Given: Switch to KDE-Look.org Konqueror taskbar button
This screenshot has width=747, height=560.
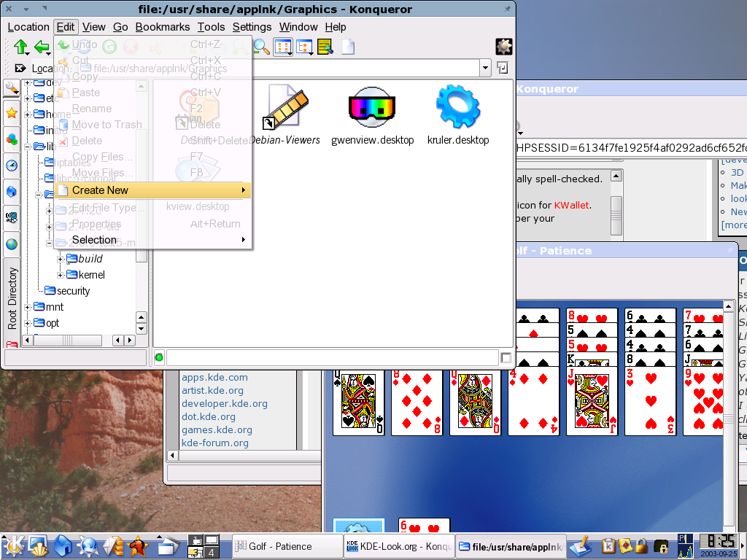Looking at the screenshot, I should (x=399, y=546).
